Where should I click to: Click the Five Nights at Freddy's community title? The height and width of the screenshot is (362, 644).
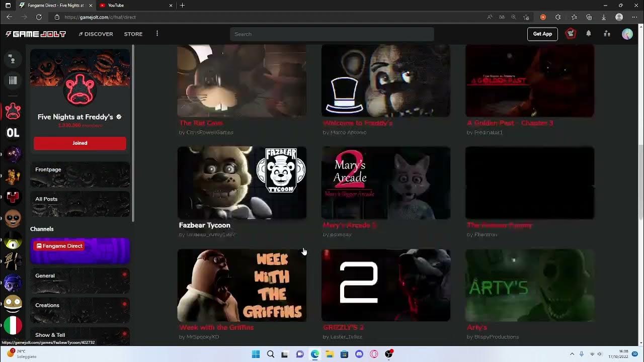(75, 117)
